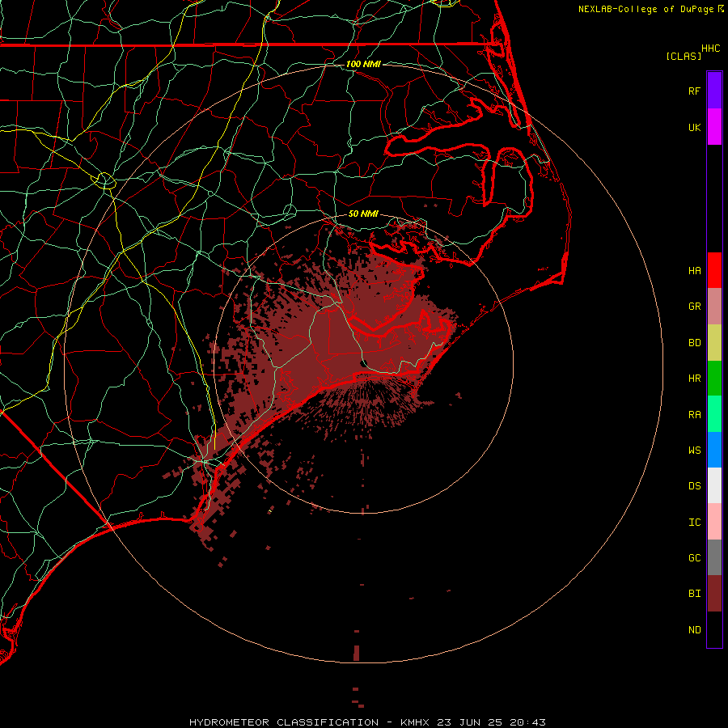Click the 50 NMI range ring label
The image size is (728, 728).
point(363,214)
